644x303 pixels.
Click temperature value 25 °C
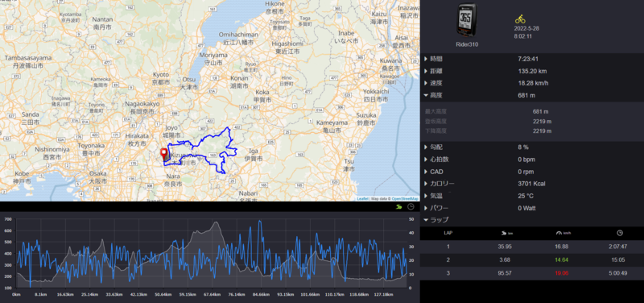click(x=525, y=196)
